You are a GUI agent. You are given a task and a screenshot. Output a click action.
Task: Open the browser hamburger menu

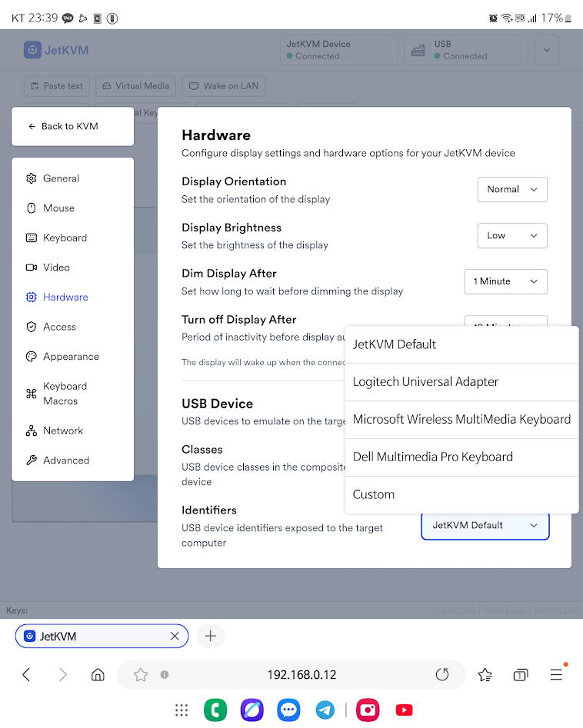[x=557, y=675]
